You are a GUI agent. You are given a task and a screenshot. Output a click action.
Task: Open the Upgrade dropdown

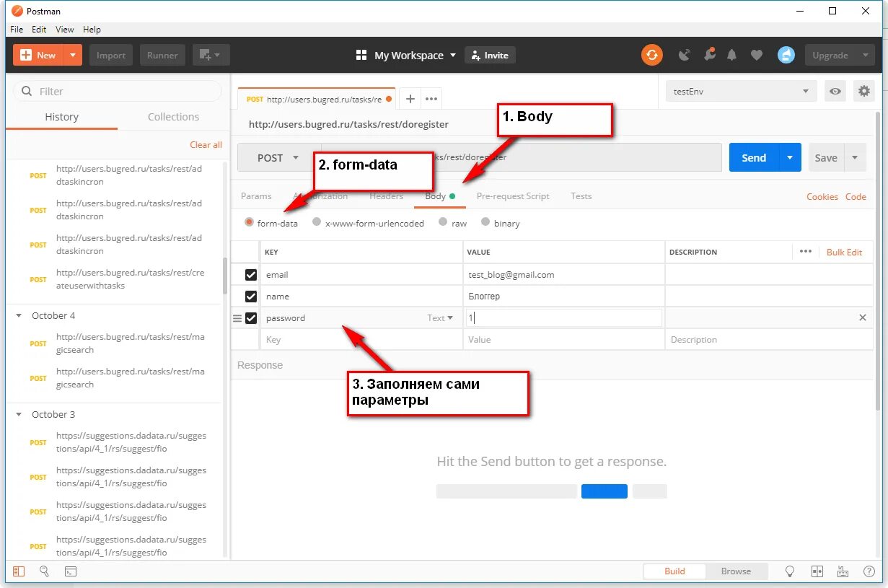point(840,55)
